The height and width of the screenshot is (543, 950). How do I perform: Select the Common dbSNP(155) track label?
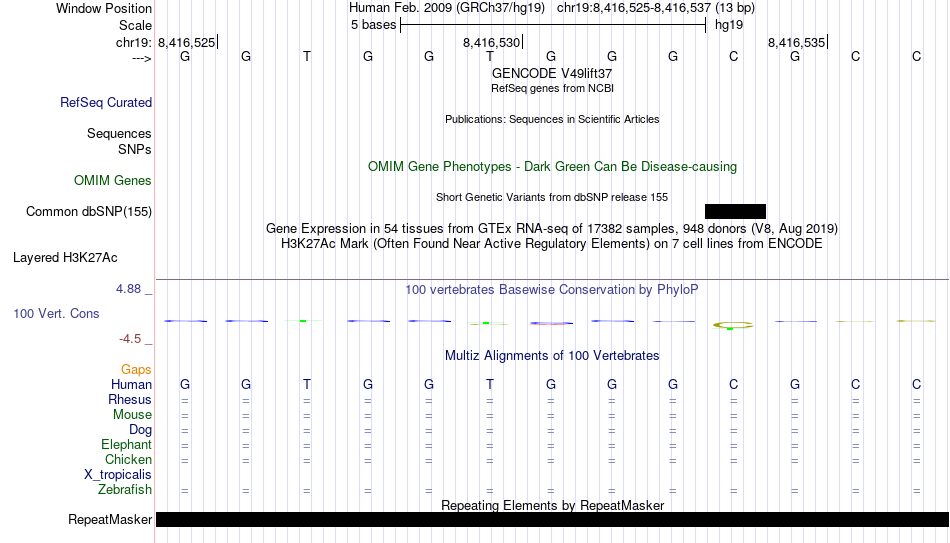(x=89, y=212)
